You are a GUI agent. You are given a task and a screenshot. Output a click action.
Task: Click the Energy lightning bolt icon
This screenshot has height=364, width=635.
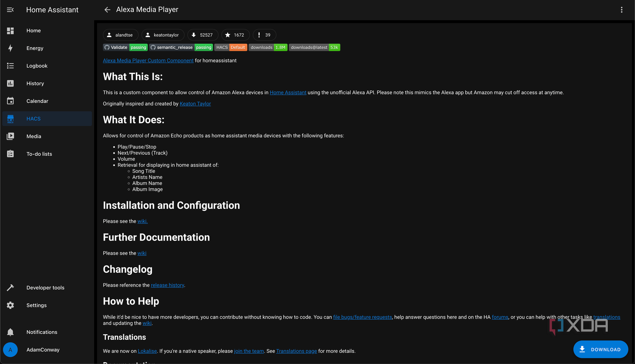pos(10,48)
